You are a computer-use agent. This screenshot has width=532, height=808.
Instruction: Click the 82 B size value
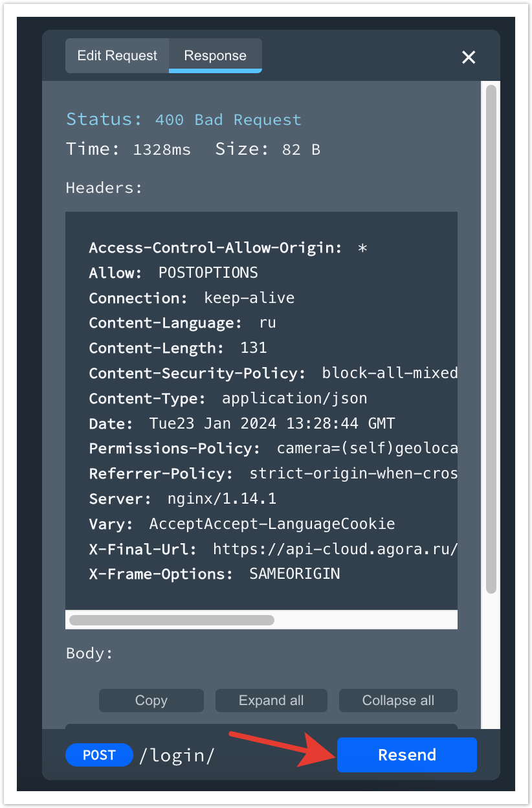301,150
